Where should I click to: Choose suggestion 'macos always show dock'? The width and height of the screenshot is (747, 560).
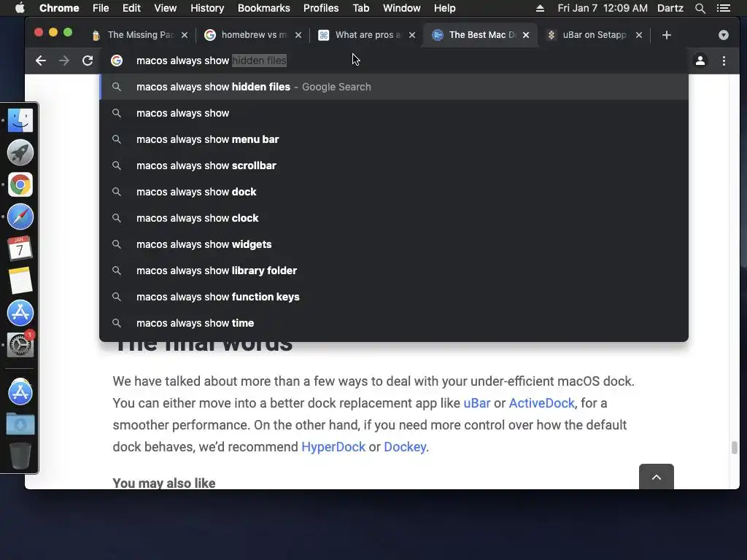pyautogui.click(x=393, y=192)
